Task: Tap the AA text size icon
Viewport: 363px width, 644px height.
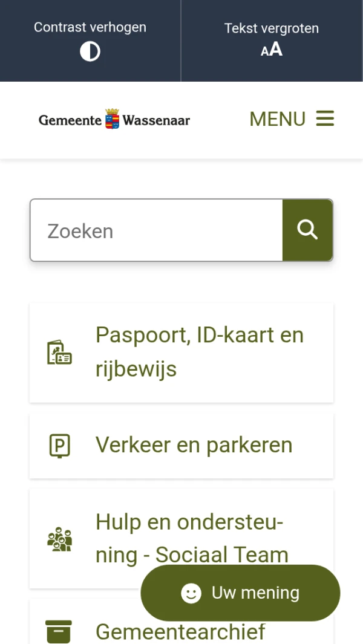Action: tap(272, 50)
